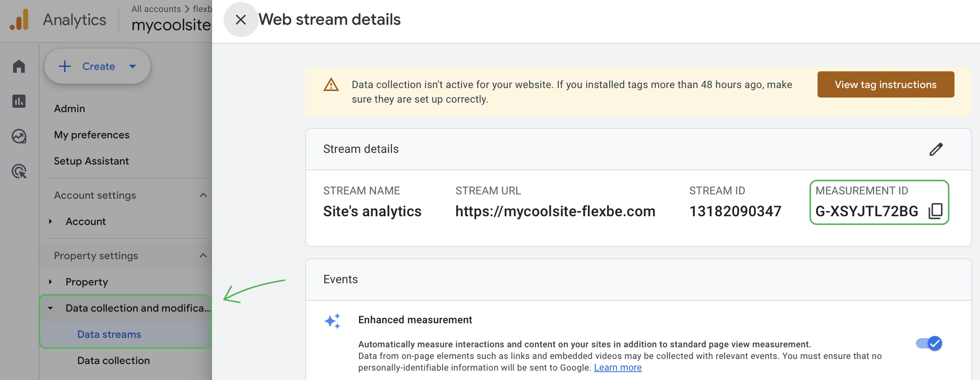Select Data streams in the menu

click(109, 335)
